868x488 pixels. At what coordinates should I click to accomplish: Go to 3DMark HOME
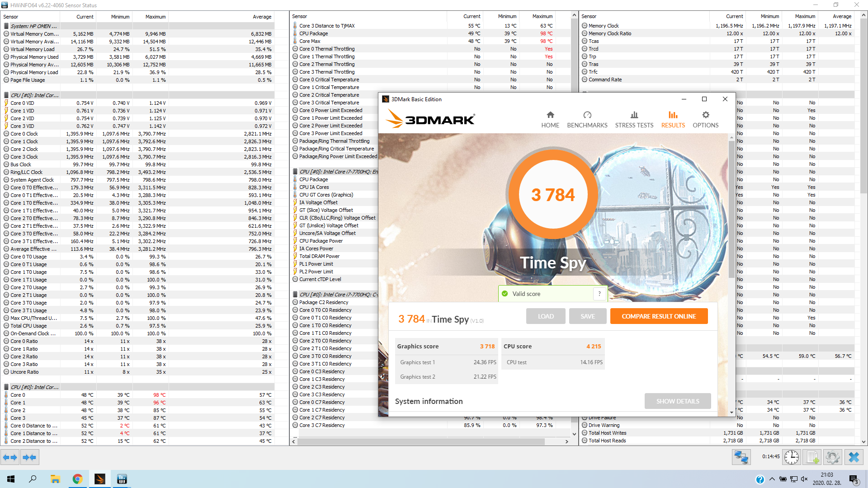pyautogui.click(x=550, y=120)
